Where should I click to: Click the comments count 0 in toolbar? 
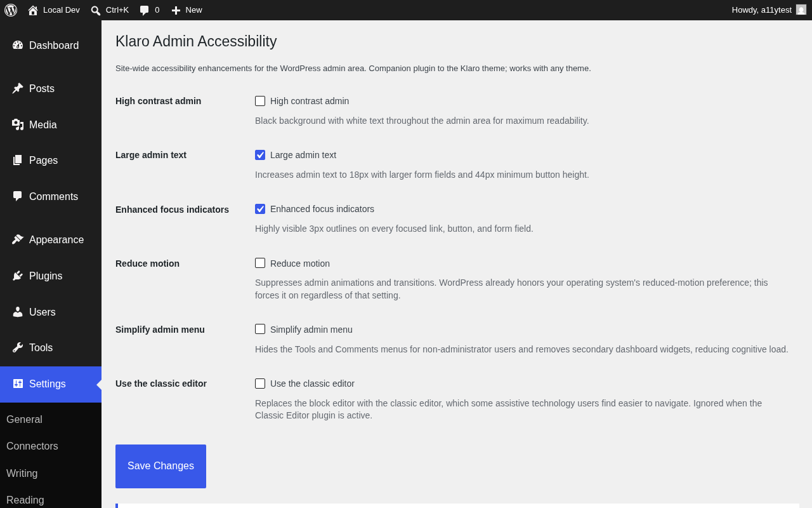click(157, 10)
